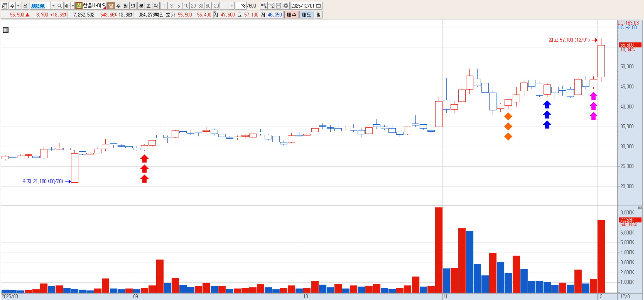Open the sound options dropdown arrow
This screenshot has height=300, width=644.
[72, 6]
